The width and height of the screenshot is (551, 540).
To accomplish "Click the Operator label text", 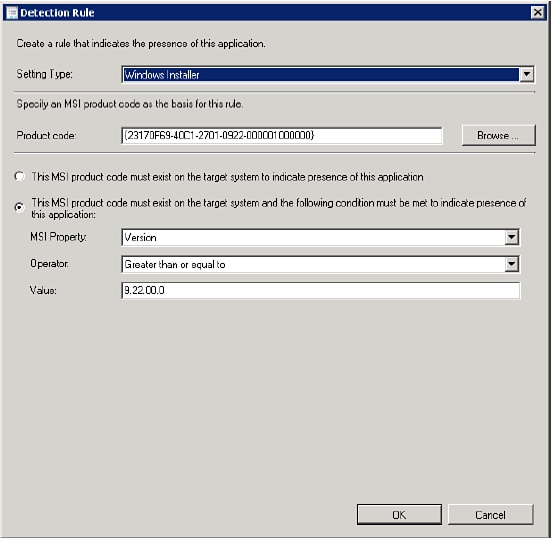I will (x=49, y=264).
